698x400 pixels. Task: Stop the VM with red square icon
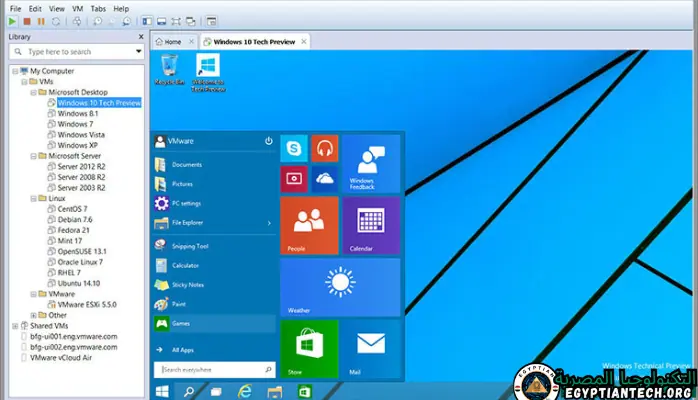27,20
